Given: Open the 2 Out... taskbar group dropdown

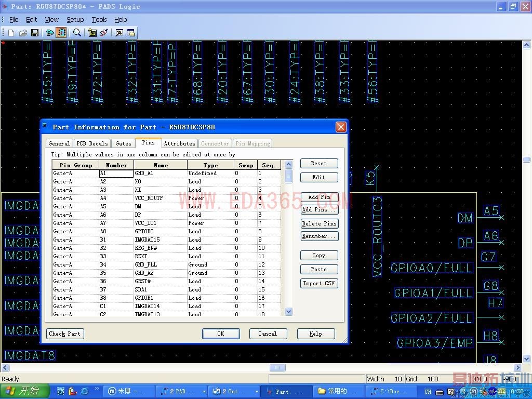Looking at the screenshot, I should point(257,392).
